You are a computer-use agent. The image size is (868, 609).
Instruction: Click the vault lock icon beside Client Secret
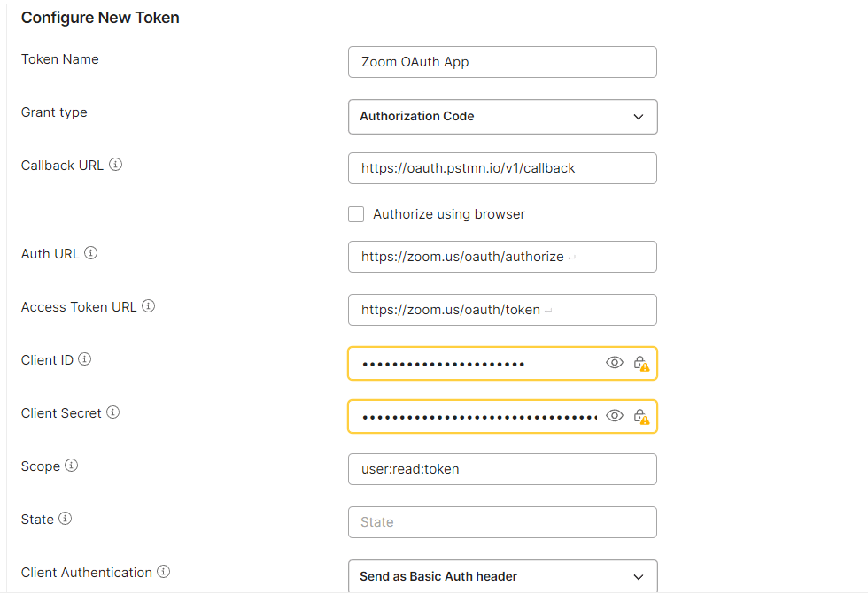pyautogui.click(x=641, y=415)
